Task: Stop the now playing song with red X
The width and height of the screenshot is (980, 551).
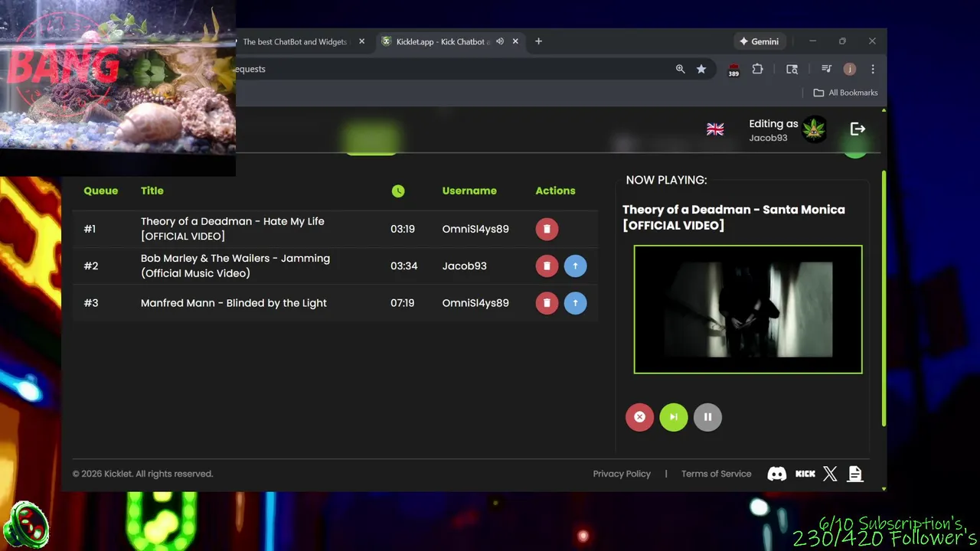Action: [x=639, y=417]
